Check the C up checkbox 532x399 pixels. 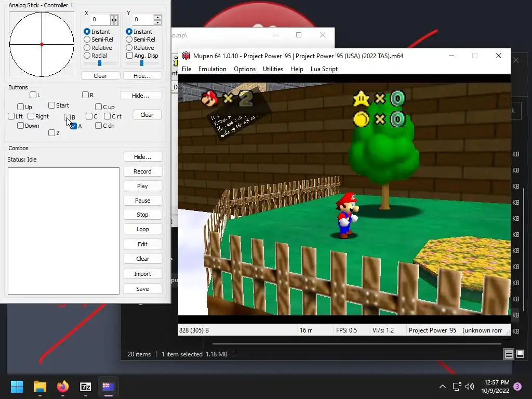[x=98, y=107]
